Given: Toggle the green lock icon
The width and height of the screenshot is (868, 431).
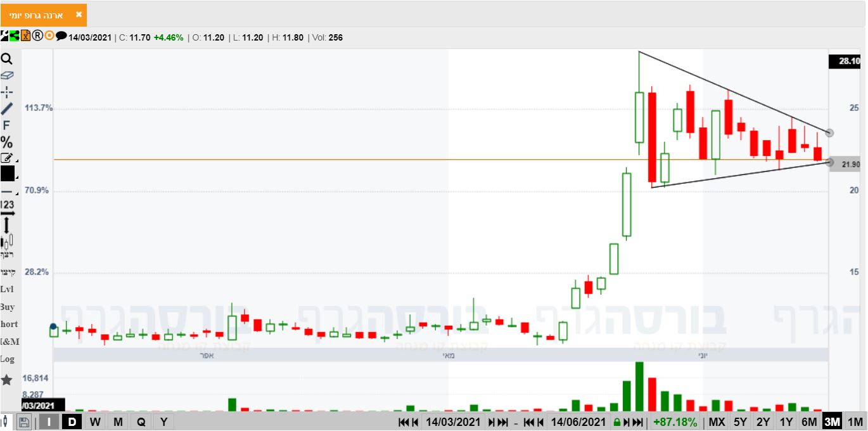Looking at the screenshot, I should [x=616, y=423].
